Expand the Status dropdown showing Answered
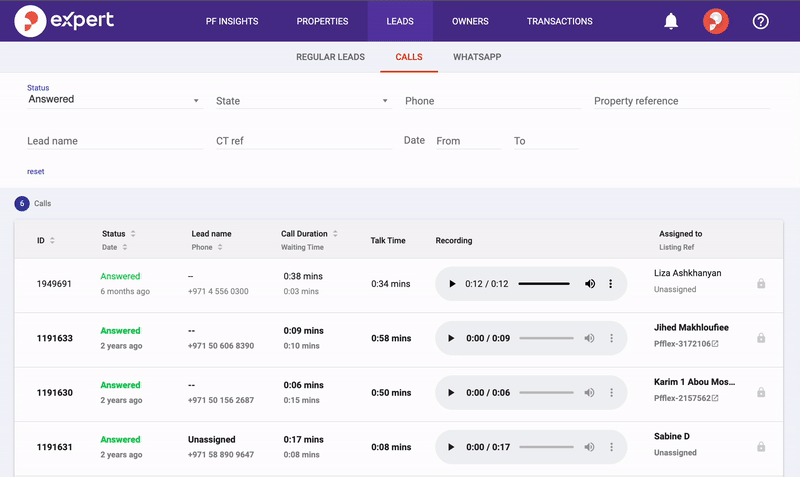The image size is (800, 477). 114,100
